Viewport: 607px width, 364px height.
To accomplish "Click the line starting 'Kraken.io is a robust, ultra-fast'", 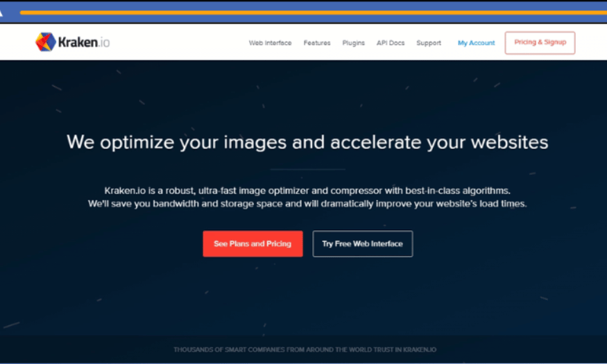I will click(x=307, y=191).
